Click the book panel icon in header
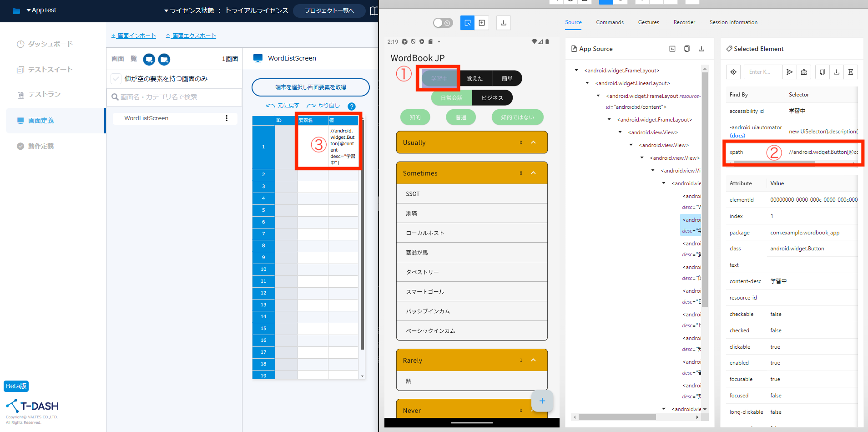 pos(374,10)
